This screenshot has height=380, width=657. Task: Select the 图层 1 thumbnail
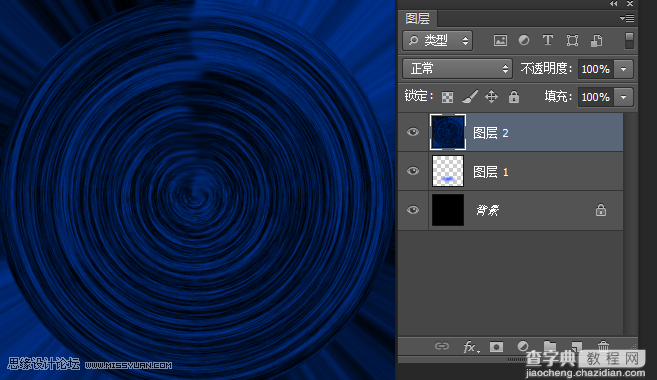point(448,171)
